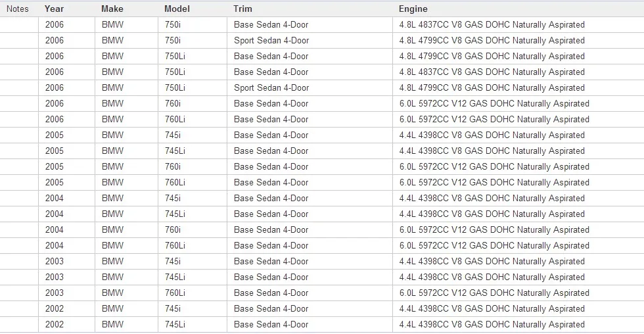Viewport: 644px width, 334px height.
Task: Click the Engine column header
Action: click(518, 9)
